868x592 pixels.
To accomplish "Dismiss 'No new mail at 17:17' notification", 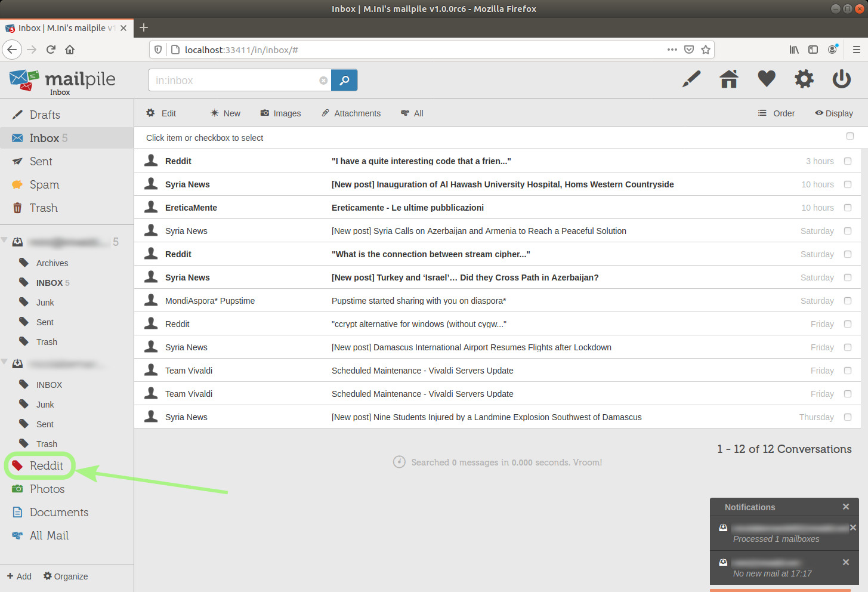I will [845, 562].
